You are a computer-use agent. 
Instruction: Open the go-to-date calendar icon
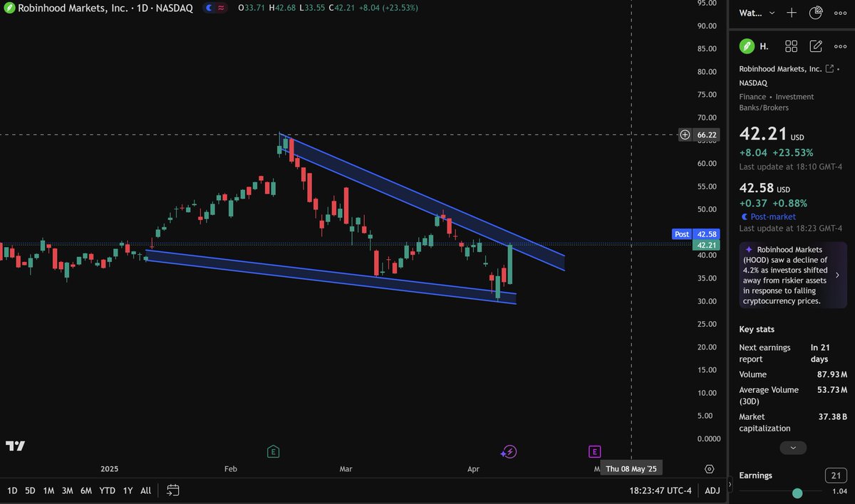173,490
